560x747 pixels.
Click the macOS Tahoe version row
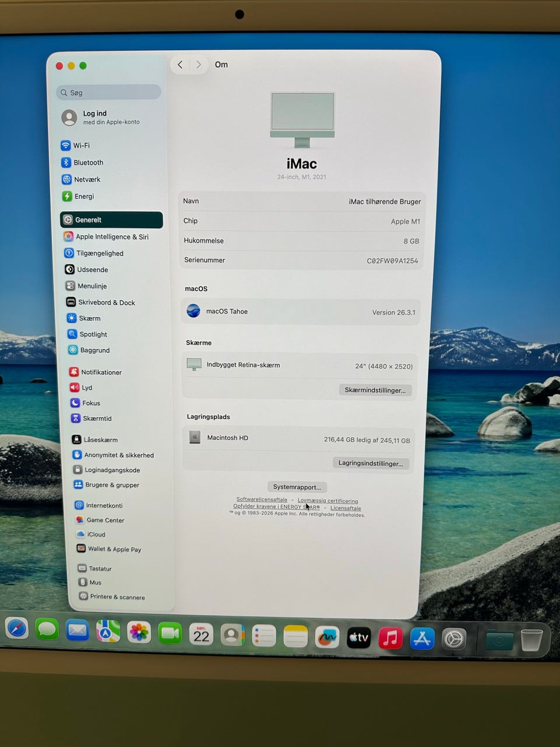301,312
